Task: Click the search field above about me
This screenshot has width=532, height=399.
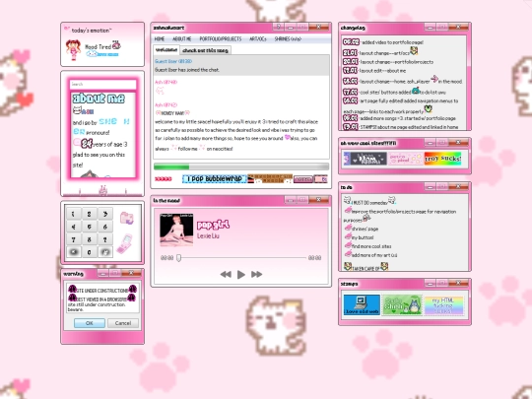Action: point(102,84)
